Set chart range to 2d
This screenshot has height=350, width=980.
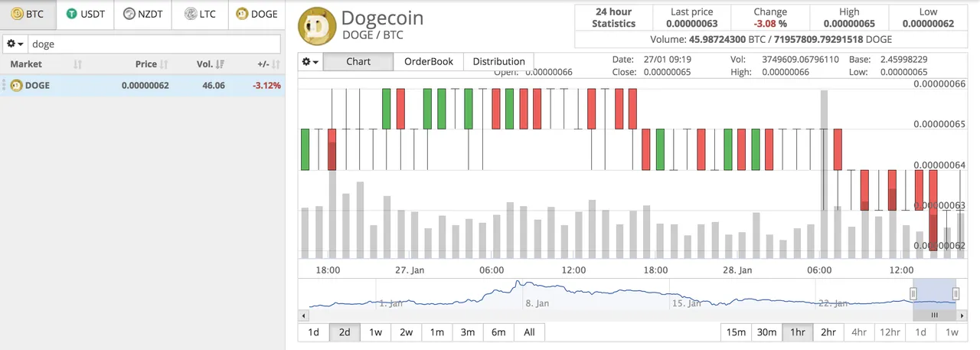pyautogui.click(x=345, y=332)
